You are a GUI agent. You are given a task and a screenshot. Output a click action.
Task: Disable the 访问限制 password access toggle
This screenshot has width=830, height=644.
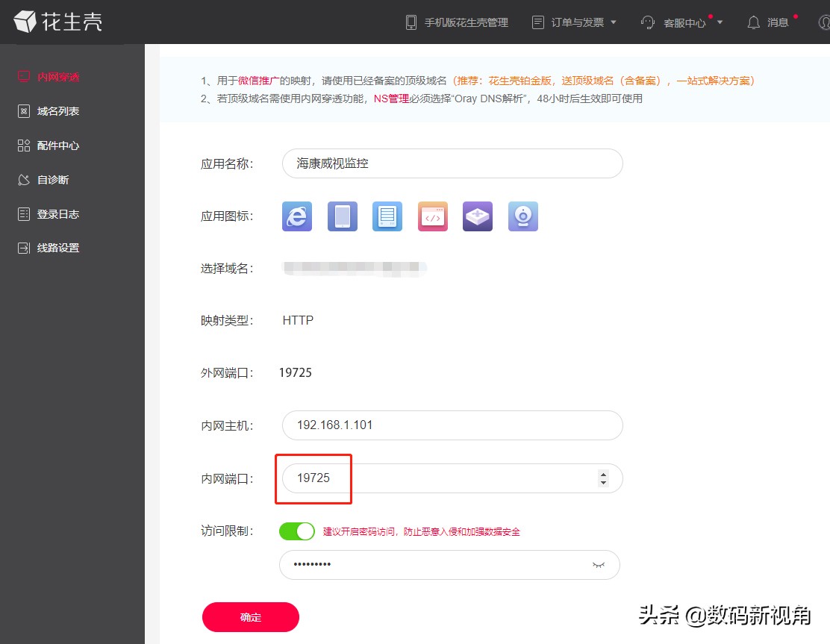(297, 531)
